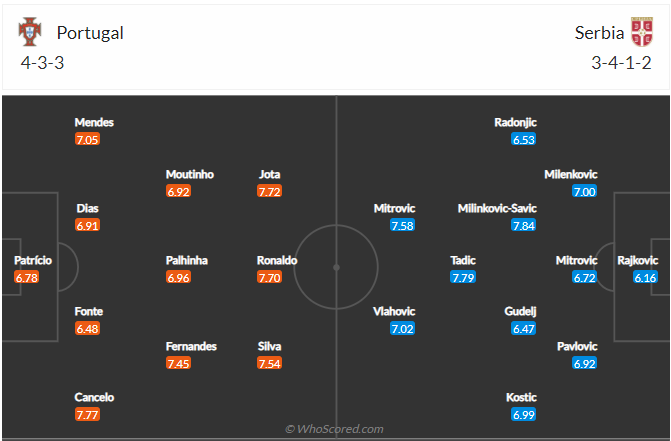Viewport: 671px width, 441px height.
Task: Click Milinkovic-Savic's 7.84 rating badge
Action: coord(523,225)
